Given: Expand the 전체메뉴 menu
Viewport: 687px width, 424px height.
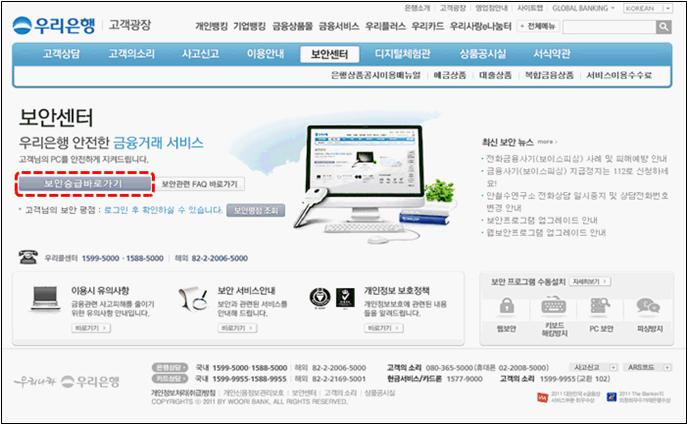Looking at the screenshot, I should [539, 26].
